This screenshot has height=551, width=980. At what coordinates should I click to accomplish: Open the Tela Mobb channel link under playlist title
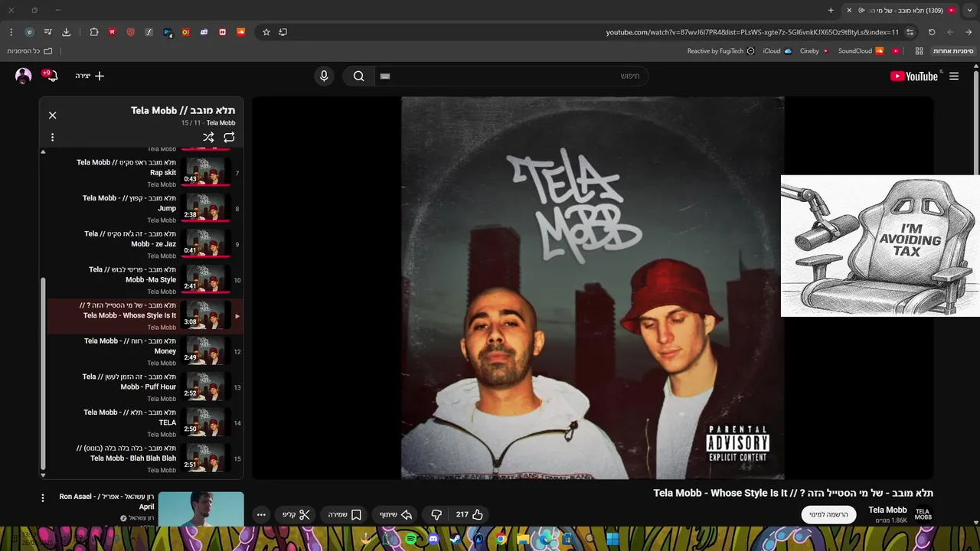(220, 122)
